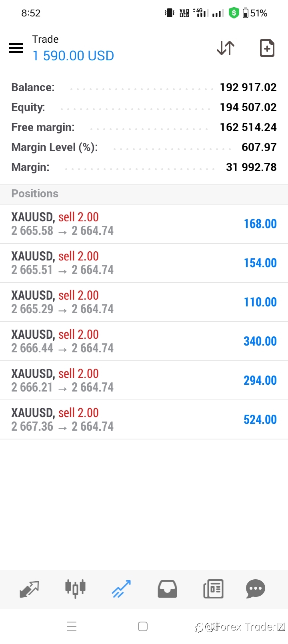Expand XAUUSD sell position opened at 2 665.58
The image size is (288, 644).
[144, 224]
